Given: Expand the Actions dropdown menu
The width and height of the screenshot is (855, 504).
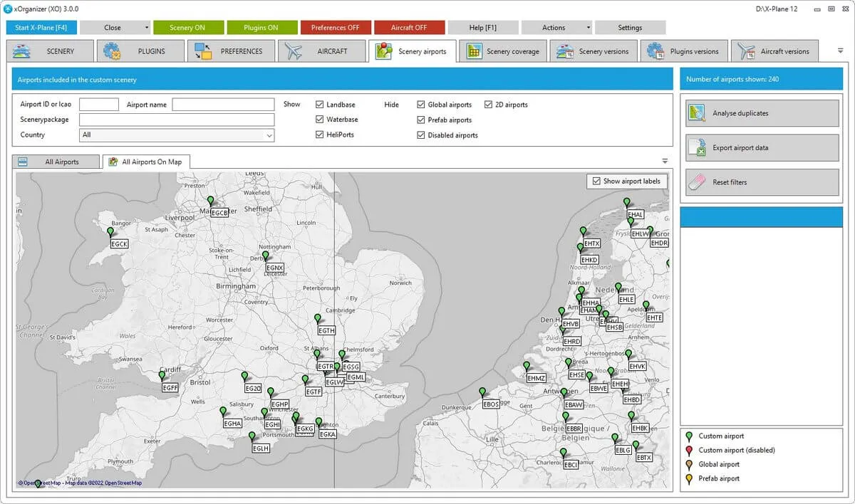Looking at the screenshot, I should tap(588, 28).
